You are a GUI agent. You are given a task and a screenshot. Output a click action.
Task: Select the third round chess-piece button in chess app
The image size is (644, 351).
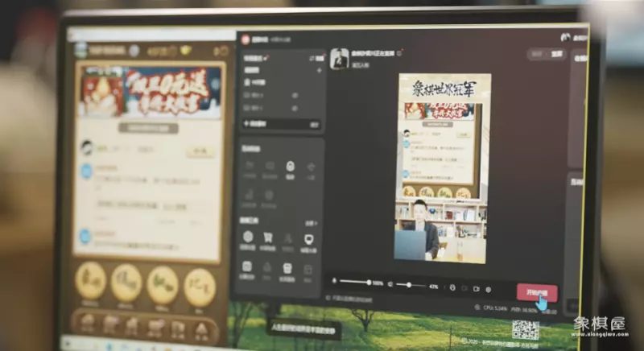click(163, 284)
